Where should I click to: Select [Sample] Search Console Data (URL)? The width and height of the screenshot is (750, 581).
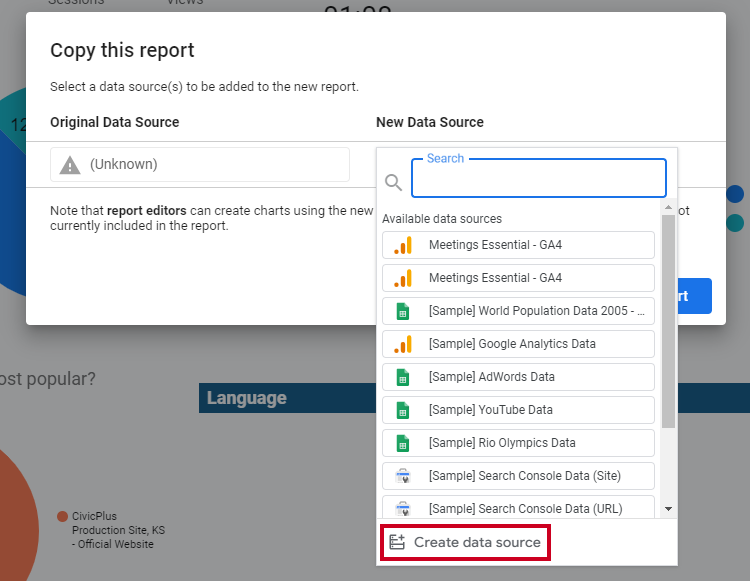tap(518, 507)
